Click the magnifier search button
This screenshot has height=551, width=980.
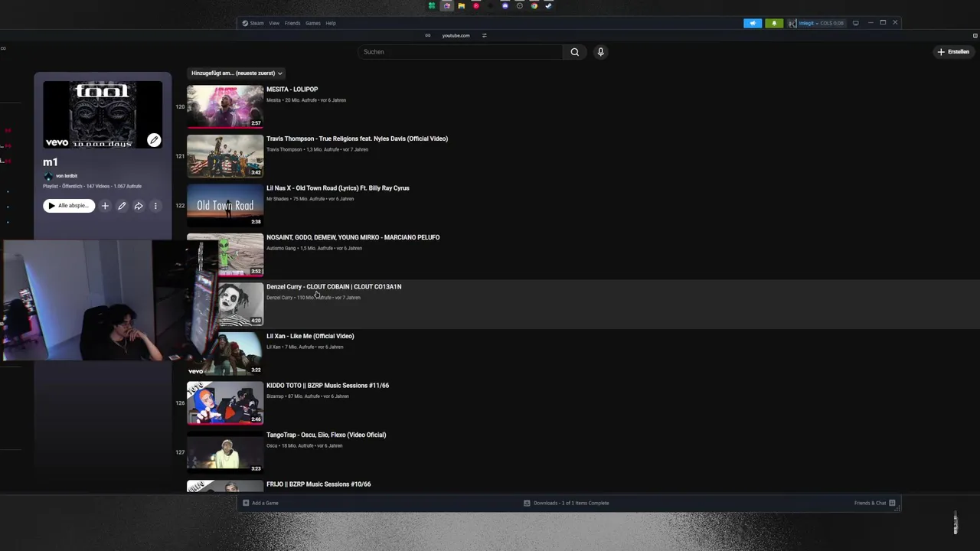tap(575, 52)
